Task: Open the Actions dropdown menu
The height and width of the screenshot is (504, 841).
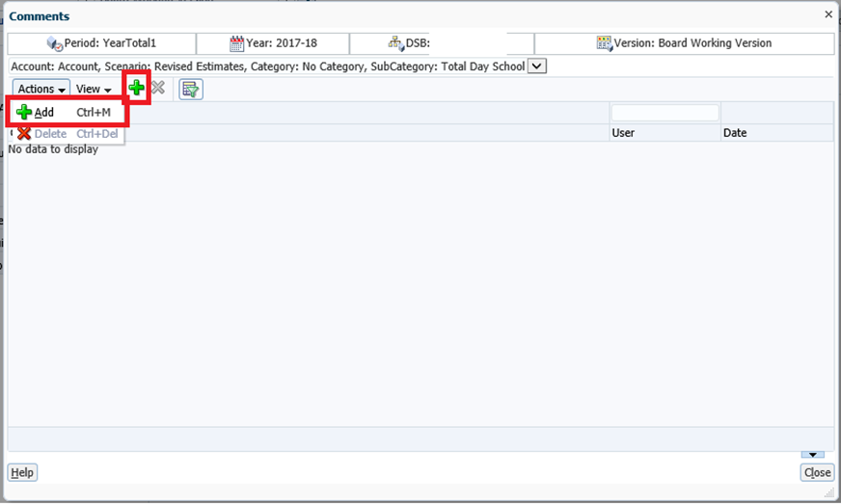Action: [x=41, y=90]
